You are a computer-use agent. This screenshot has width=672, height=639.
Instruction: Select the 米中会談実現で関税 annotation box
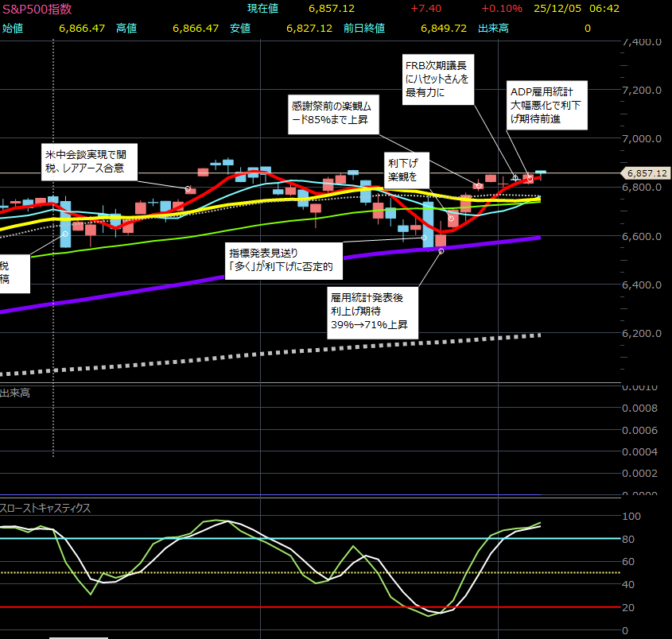tap(89, 161)
